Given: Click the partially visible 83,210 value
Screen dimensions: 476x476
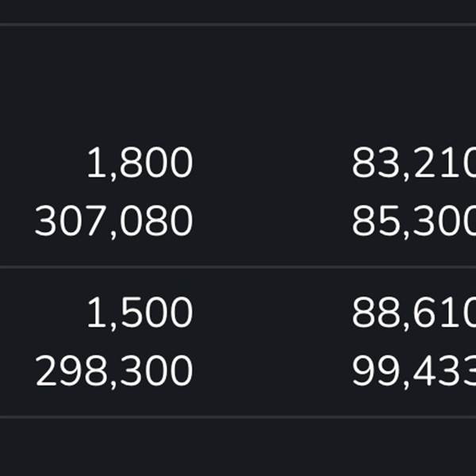Looking at the screenshot, I should tap(413, 164).
